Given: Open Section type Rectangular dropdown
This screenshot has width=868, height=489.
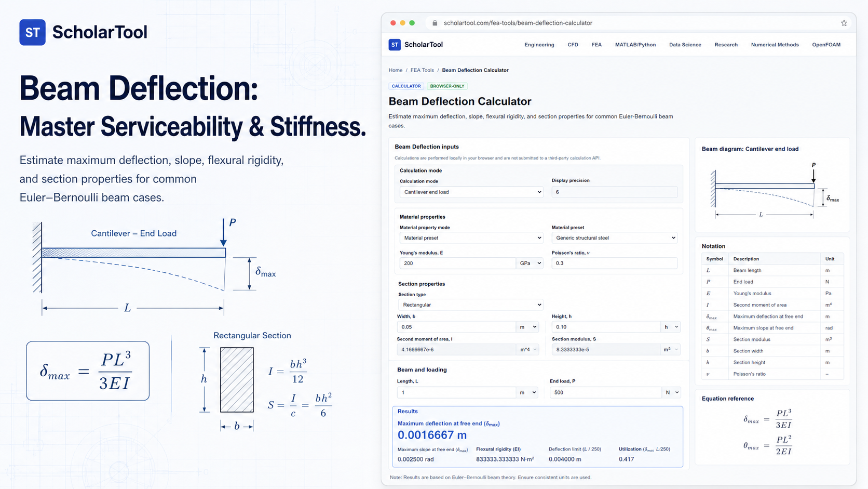Looking at the screenshot, I should pyautogui.click(x=470, y=305).
